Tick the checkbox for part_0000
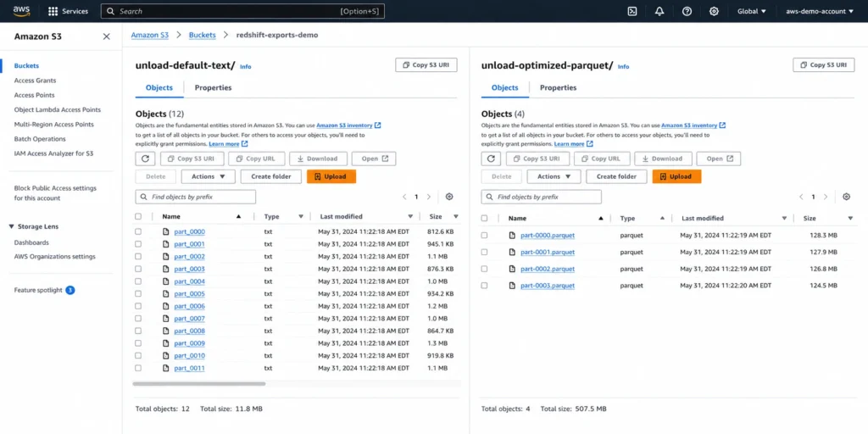This screenshot has height=434, width=868. (x=138, y=231)
